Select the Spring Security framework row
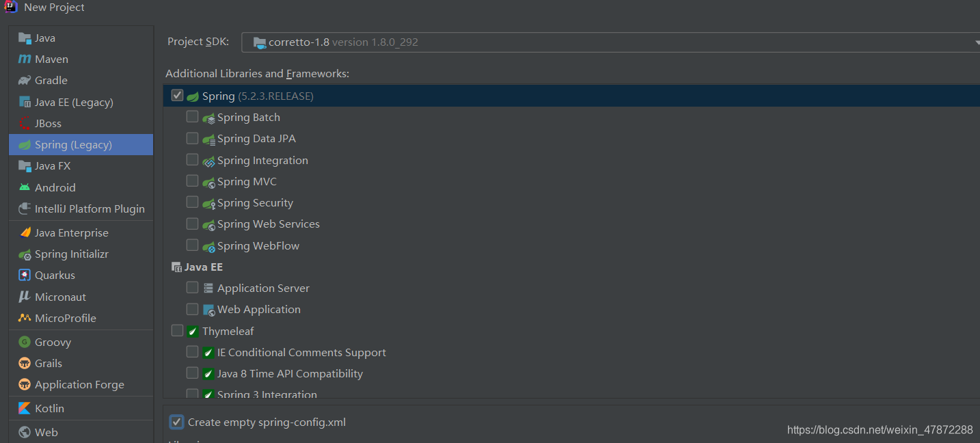The width and height of the screenshot is (980, 443). pyautogui.click(x=571, y=203)
